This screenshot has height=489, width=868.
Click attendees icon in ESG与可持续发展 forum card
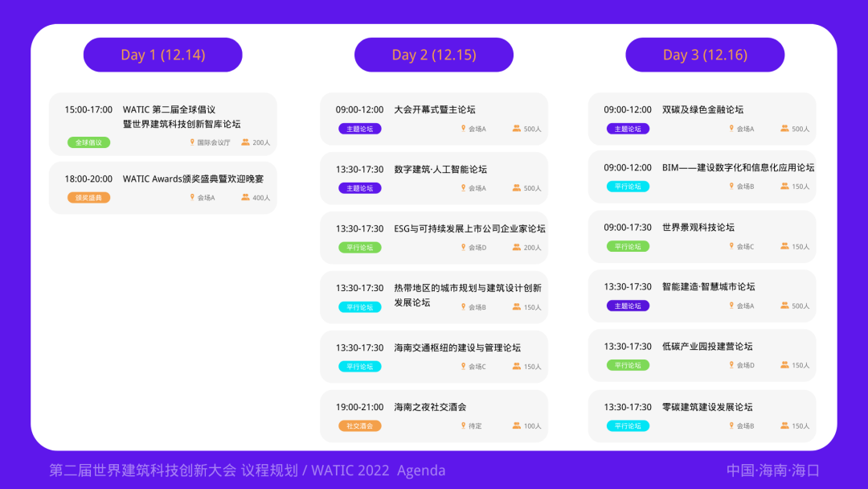click(x=517, y=247)
